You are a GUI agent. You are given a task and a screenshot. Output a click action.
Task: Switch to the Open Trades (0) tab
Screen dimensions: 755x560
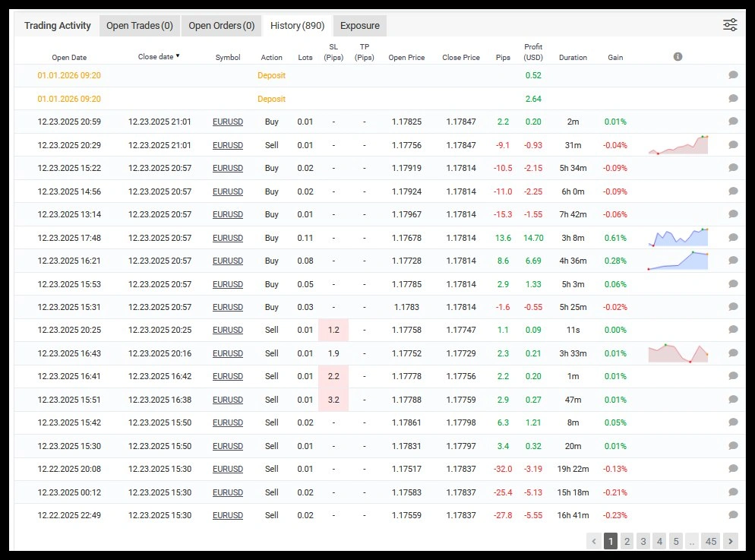pos(140,26)
